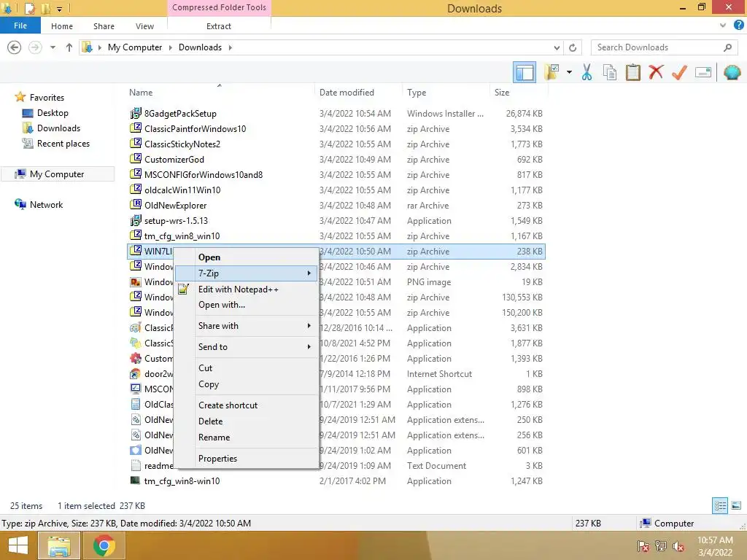The image size is (747, 560).
Task: Sort by the Date modified column header
Action: coord(347,93)
